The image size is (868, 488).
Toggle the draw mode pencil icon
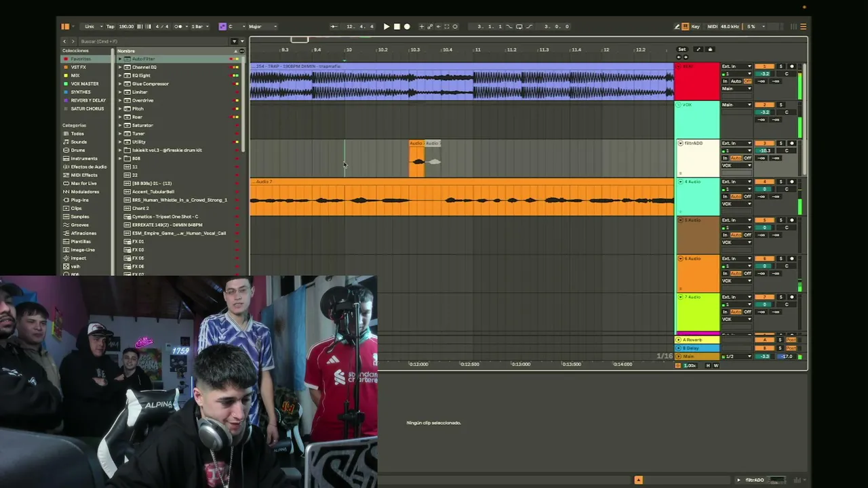point(677,26)
